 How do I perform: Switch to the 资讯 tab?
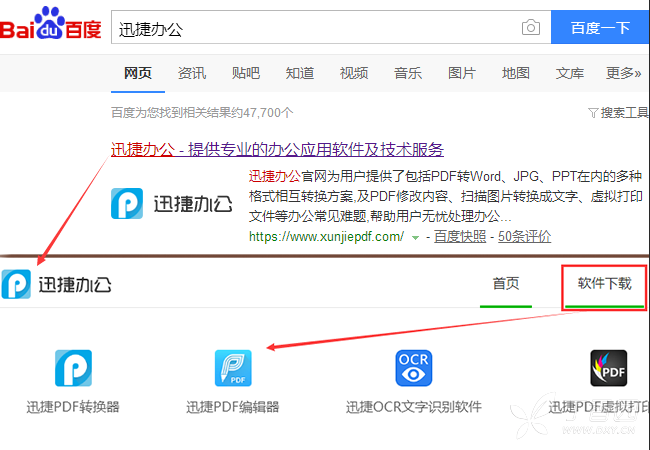coord(192,73)
